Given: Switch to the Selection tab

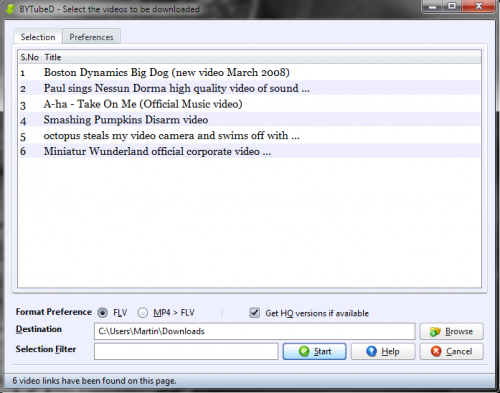Looking at the screenshot, I should coord(38,37).
